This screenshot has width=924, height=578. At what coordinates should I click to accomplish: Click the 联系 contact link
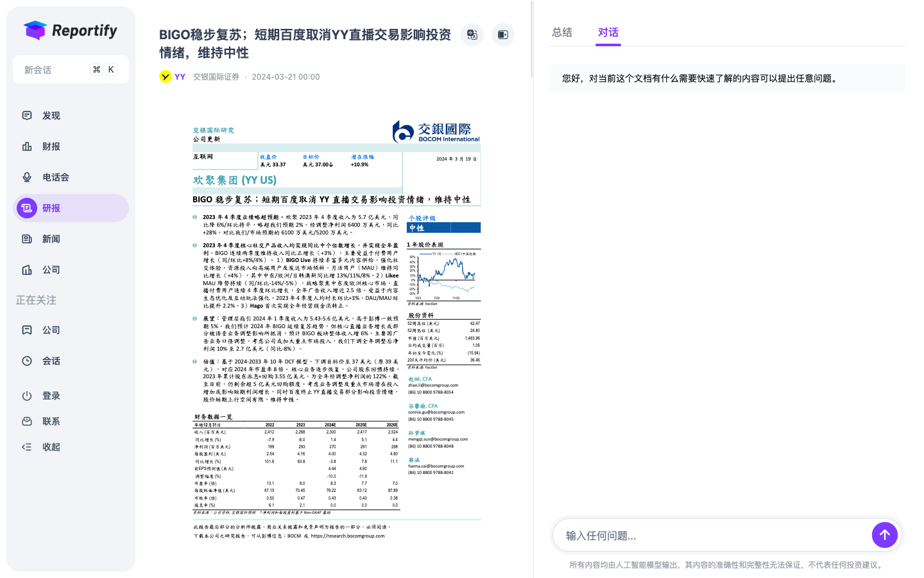[51, 421]
